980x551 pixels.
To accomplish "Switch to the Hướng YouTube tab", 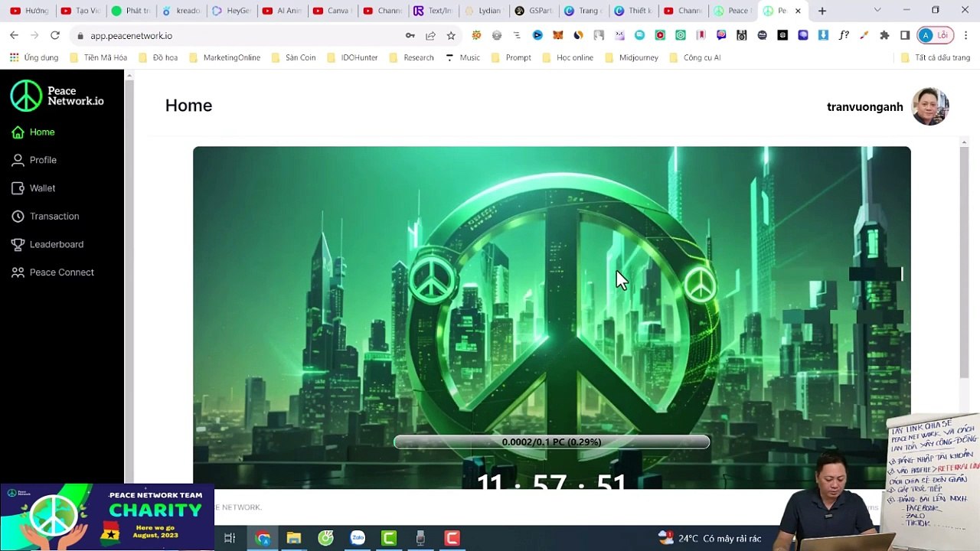I will (30, 11).
